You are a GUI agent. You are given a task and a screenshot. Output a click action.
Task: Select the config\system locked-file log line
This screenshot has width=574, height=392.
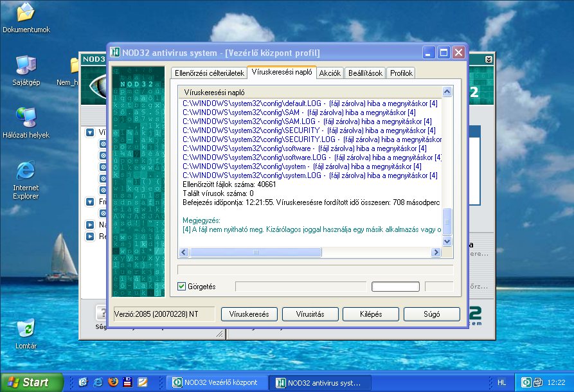pos(302,166)
